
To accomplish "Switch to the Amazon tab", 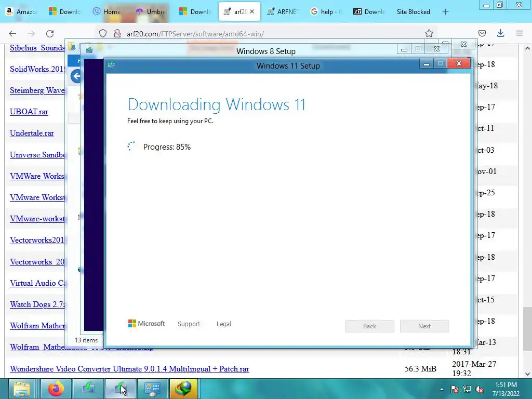I will 21,11.
